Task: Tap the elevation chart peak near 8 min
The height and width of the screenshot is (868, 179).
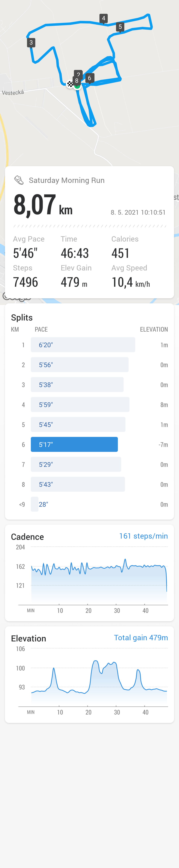Action: pyautogui.click(x=54, y=669)
